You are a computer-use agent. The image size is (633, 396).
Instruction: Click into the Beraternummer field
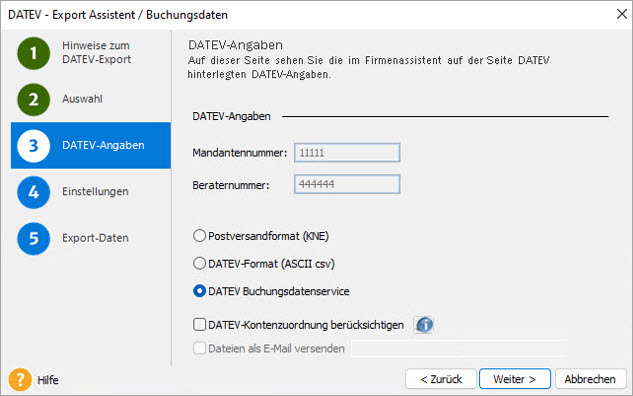tap(347, 184)
